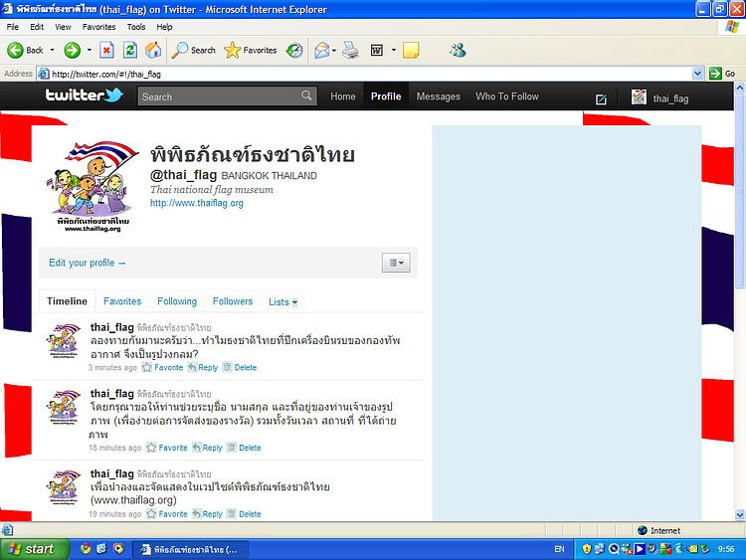
Task: Reply to the 19 minutes ago tweet
Action: pyautogui.click(x=208, y=514)
